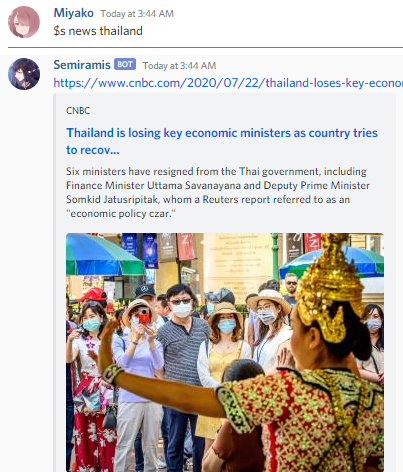Click the '$s news thailand' message text
The height and width of the screenshot is (472, 403).
click(x=98, y=31)
